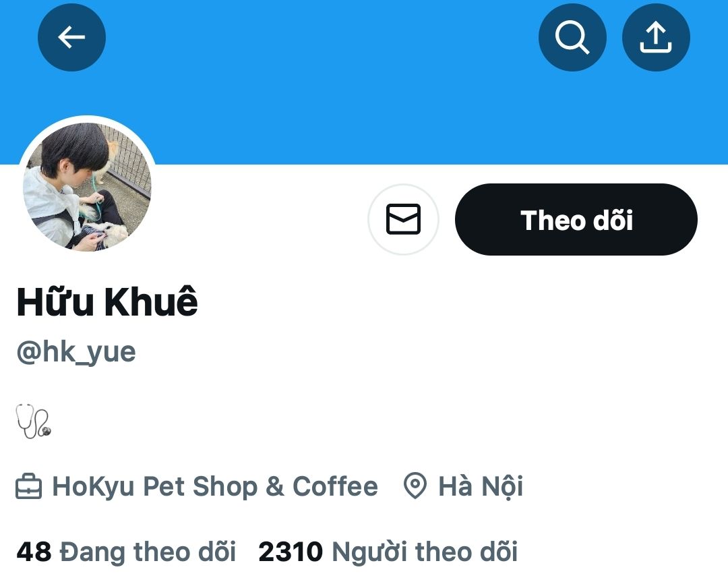
Task: Open the circular profile photo
Action: click(87, 186)
